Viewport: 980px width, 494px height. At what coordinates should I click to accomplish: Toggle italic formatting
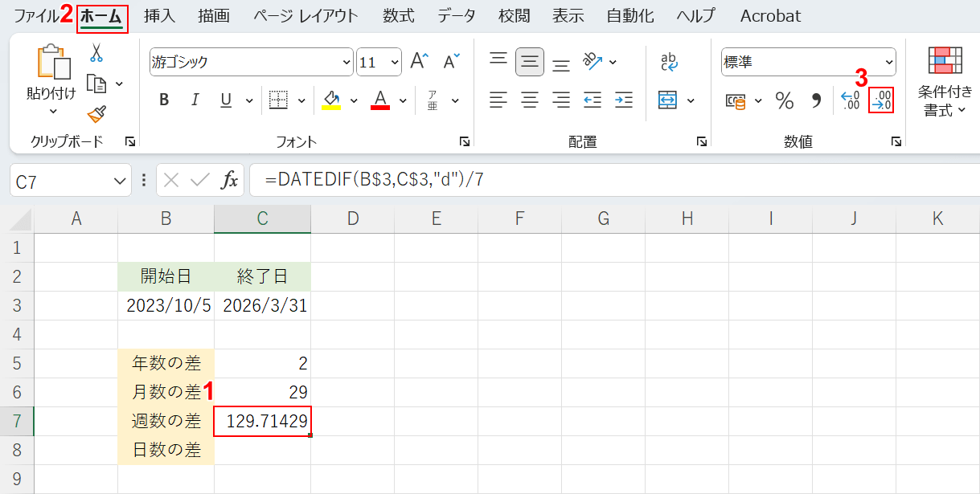(195, 100)
